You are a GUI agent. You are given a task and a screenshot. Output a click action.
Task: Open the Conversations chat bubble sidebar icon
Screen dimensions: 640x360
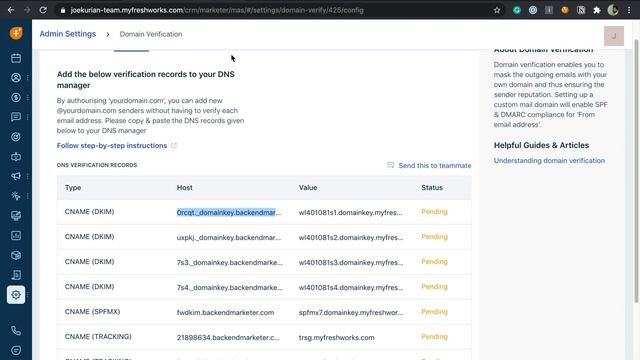pyautogui.click(x=16, y=117)
